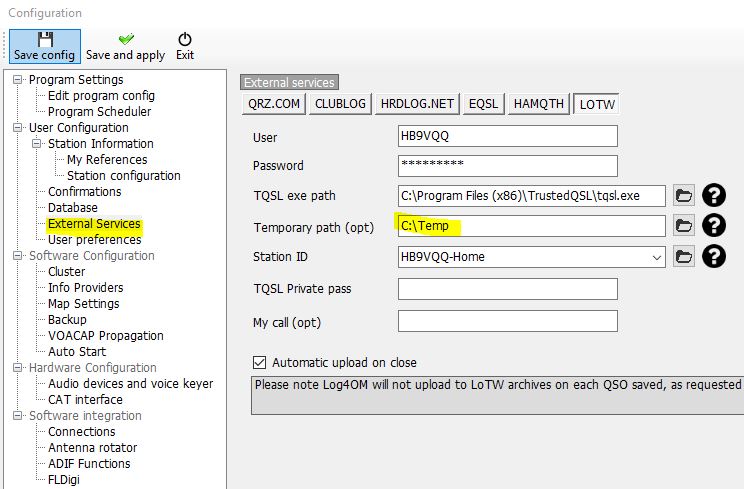Select Cluster in tree
Image resolution: width=744 pixels, height=489 pixels.
click(66, 272)
